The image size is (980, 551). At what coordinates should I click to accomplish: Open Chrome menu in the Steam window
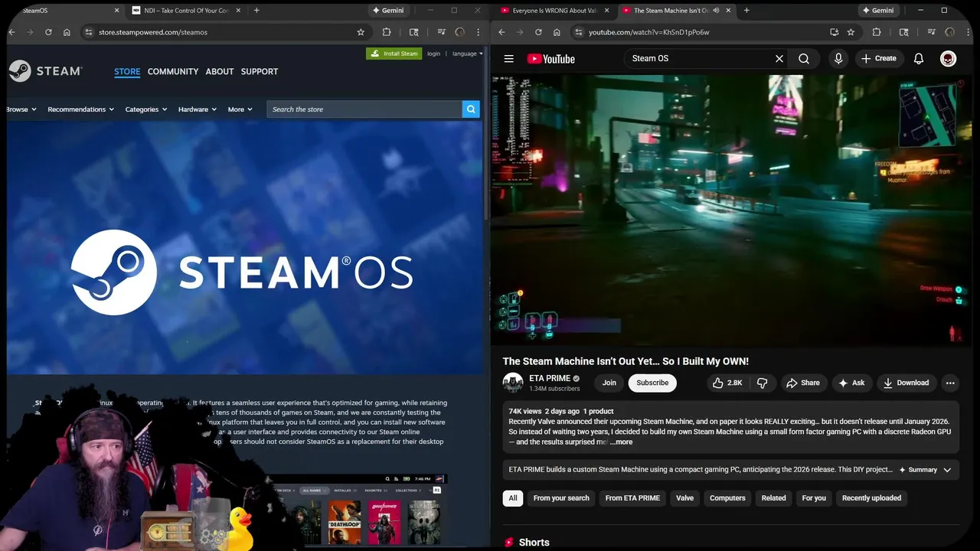pos(479,32)
